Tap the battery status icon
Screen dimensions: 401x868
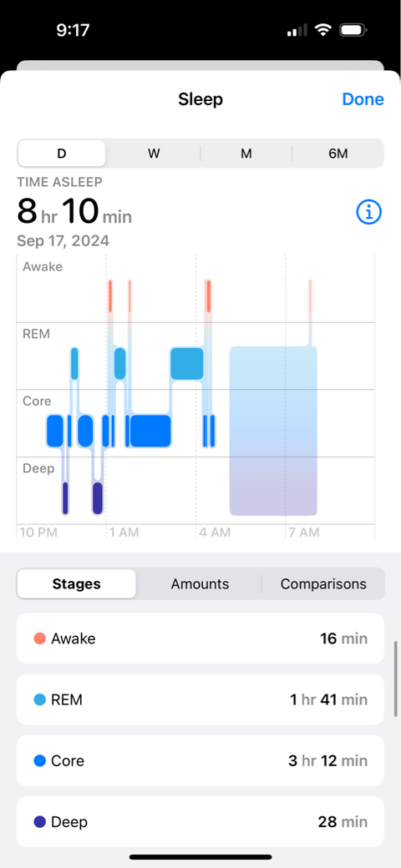(353, 30)
